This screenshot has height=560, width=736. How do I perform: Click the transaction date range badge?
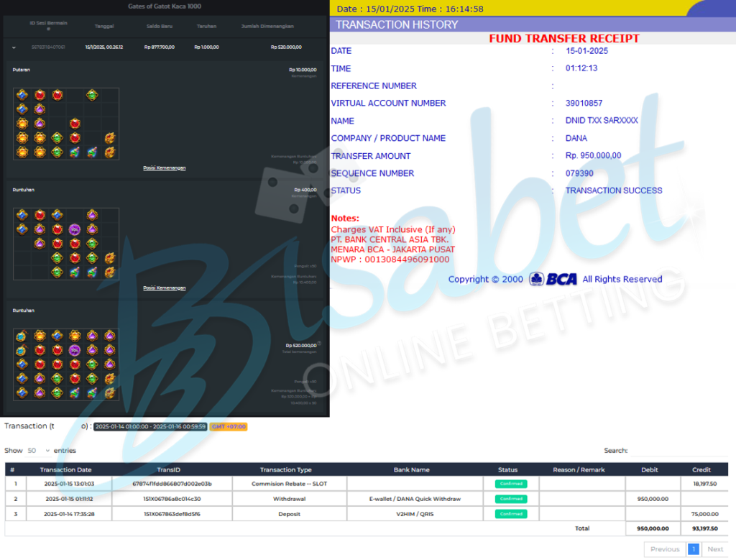[x=150, y=426]
